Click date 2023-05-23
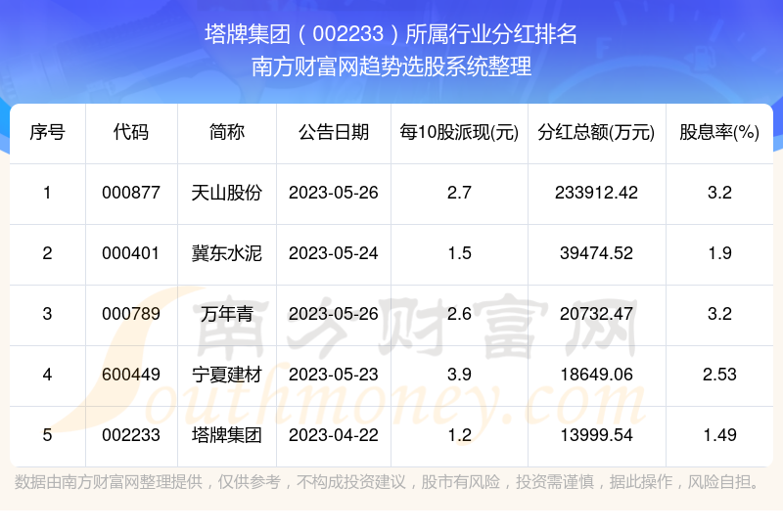This screenshot has width=783, height=532. (x=334, y=375)
